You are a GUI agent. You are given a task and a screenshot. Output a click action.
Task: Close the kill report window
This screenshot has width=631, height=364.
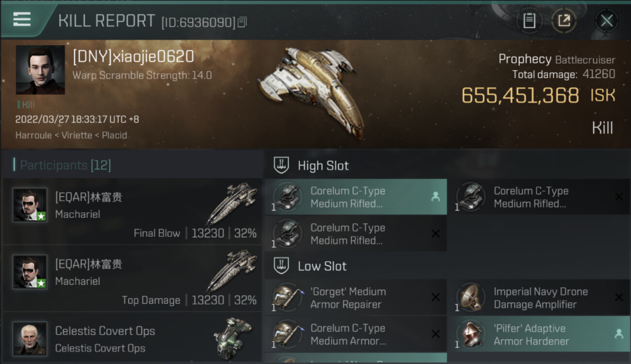[x=606, y=20]
